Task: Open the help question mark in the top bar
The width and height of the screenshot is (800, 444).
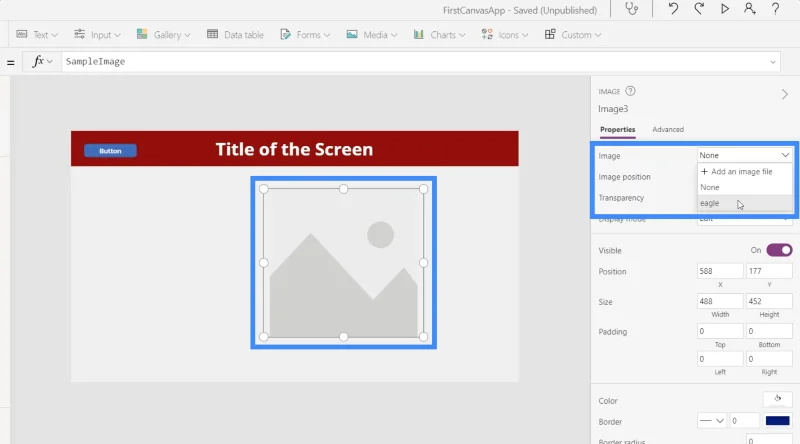Action: click(775, 9)
